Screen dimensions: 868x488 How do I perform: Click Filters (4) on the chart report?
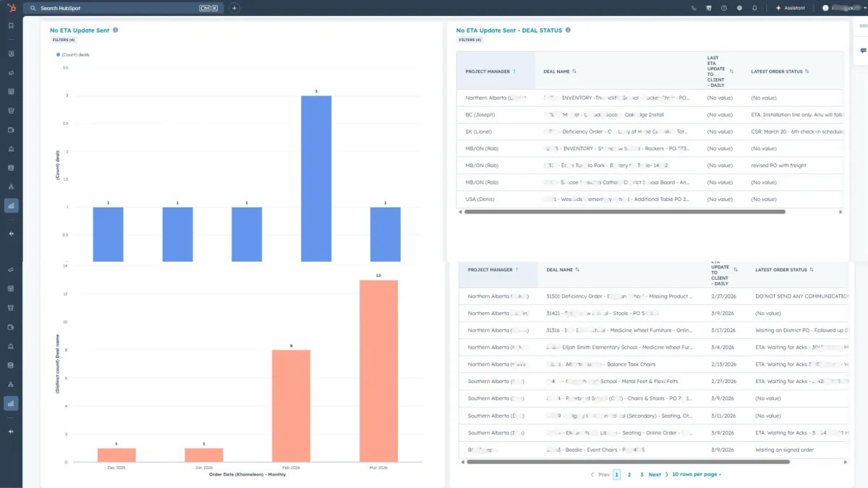(x=63, y=40)
